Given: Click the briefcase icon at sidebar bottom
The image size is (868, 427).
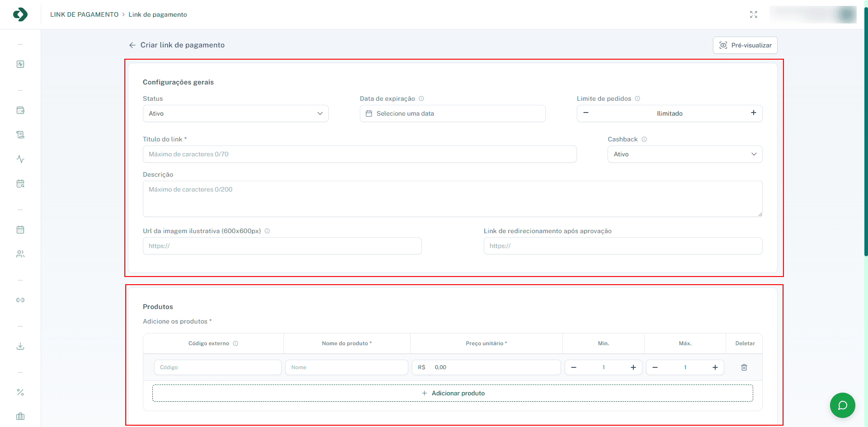Looking at the screenshot, I should tap(20, 416).
